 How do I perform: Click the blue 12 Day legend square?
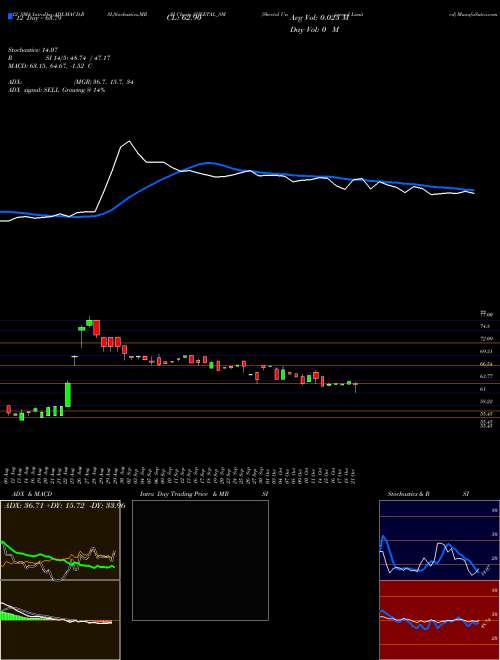point(10,17)
